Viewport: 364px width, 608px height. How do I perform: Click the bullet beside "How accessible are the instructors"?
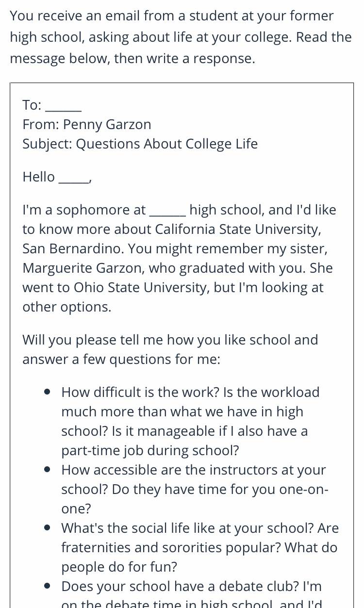pos(47,469)
